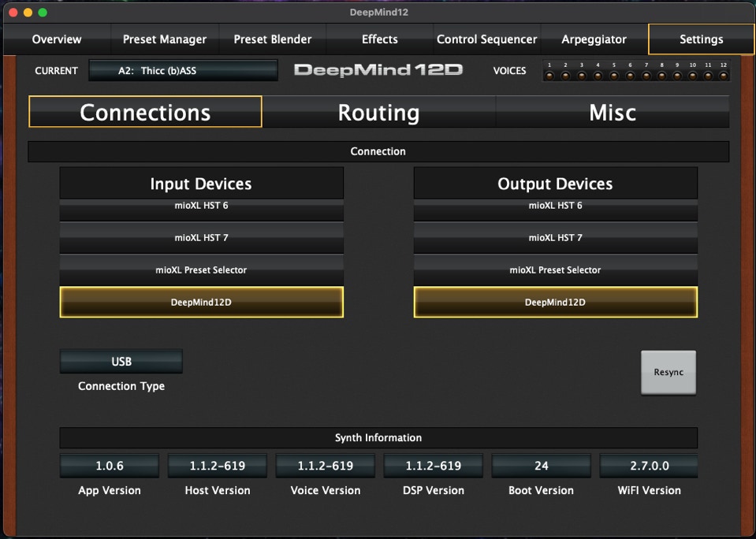This screenshot has width=756, height=539.
Task: Click the CURRENT label
Action: coord(57,70)
